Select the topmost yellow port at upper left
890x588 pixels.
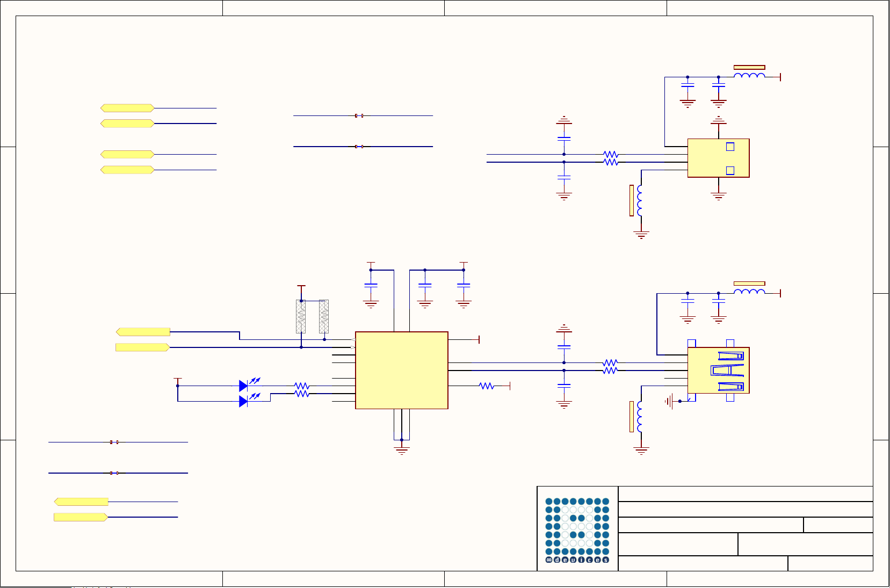[x=127, y=108]
